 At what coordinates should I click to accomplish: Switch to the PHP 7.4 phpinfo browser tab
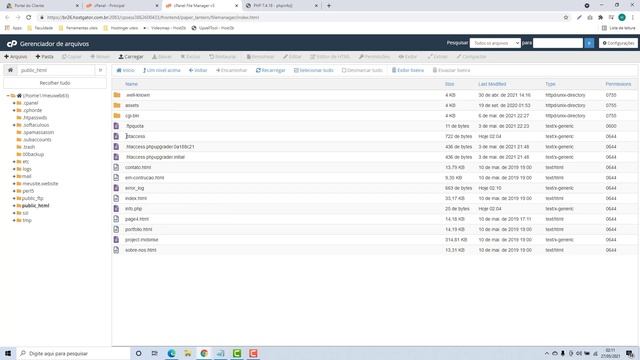pyautogui.click(x=282, y=6)
